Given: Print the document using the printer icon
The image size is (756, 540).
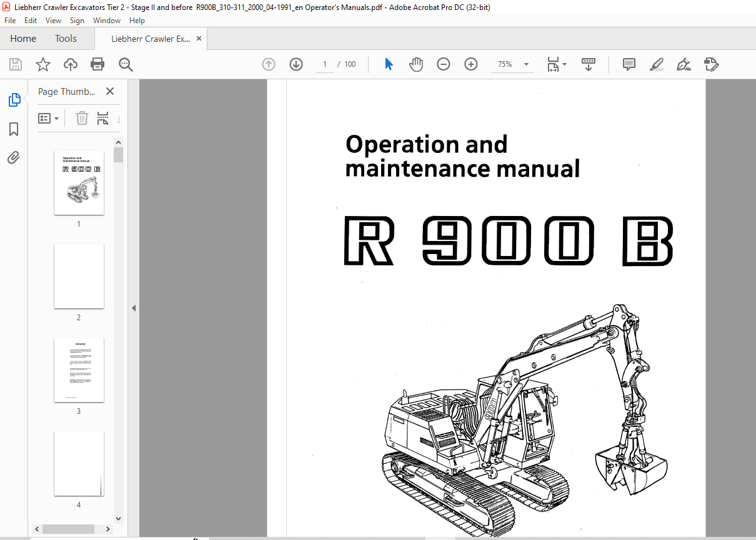Looking at the screenshot, I should [97, 64].
